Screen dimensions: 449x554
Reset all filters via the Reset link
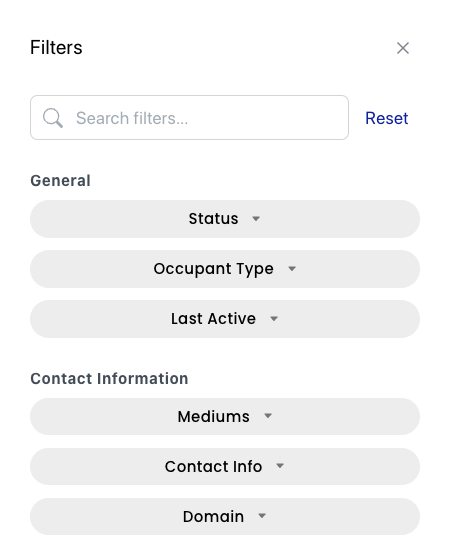tap(386, 118)
